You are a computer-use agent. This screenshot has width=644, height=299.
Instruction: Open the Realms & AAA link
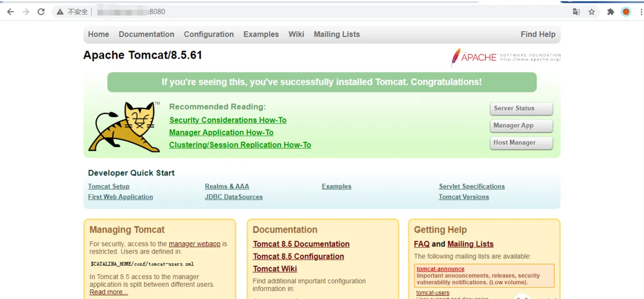click(227, 186)
